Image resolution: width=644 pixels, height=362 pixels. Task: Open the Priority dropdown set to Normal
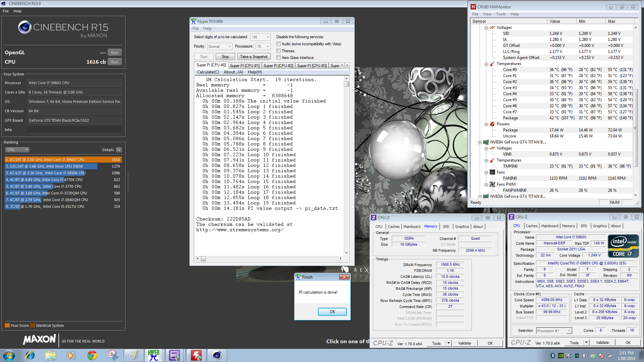pyautogui.click(x=229, y=46)
